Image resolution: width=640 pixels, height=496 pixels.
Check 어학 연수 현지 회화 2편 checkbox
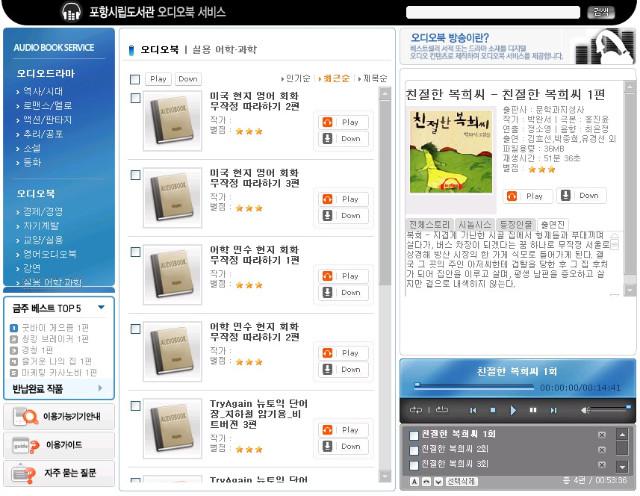click(136, 329)
